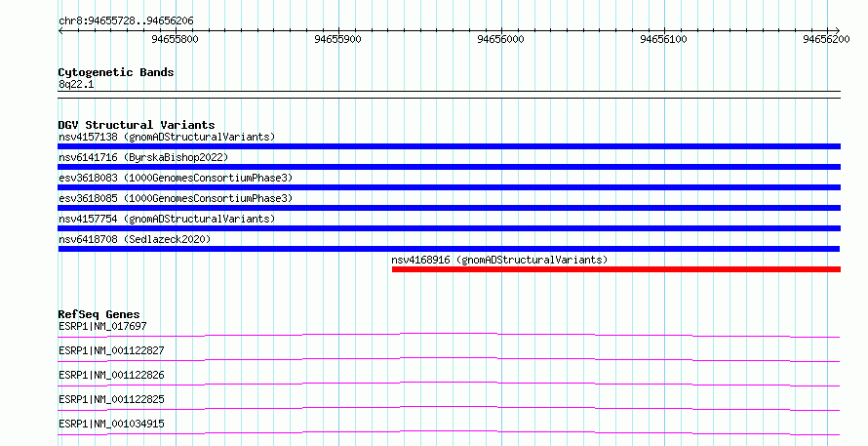Image resolution: width=868 pixels, height=446 pixels.
Task: Click the red bar for nsv4168916
Action: pos(616,269)
